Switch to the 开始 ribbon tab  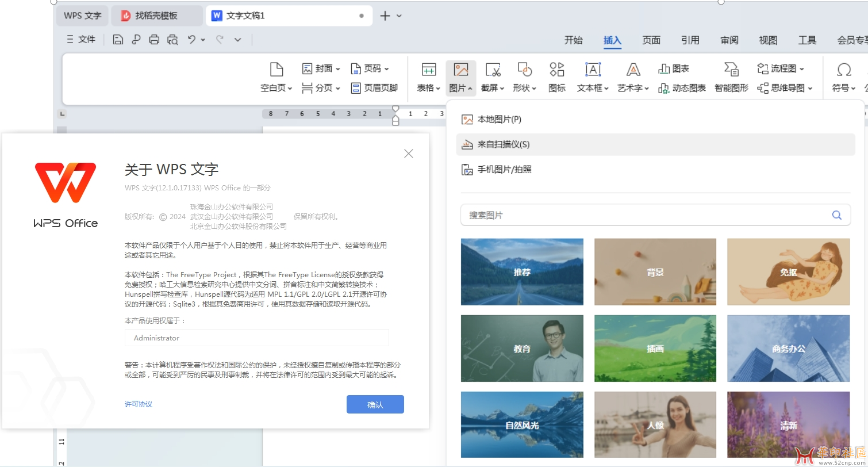[x=573, y=40]
